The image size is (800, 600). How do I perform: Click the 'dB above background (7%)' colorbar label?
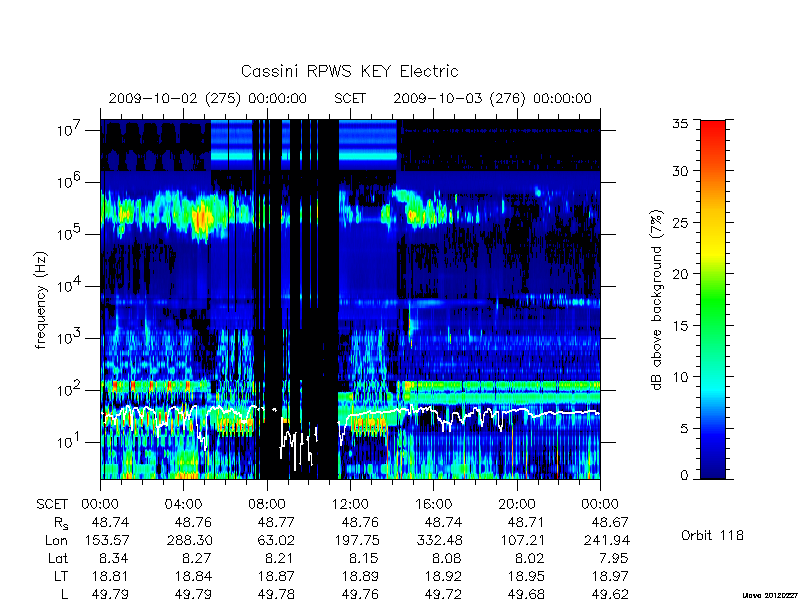(657, 301)
